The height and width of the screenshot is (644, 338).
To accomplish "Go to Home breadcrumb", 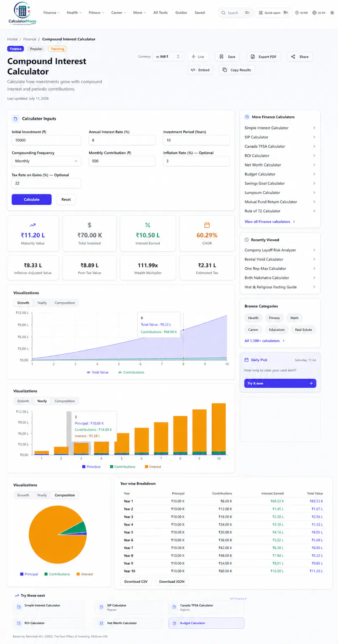I will click(12, 39).
